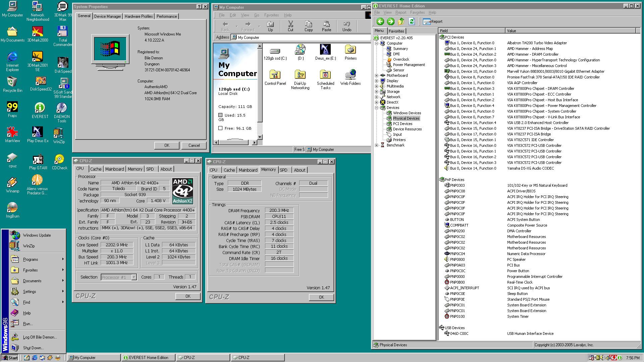
Task: Click EVEREST up-level arrow icon
Action: point(401,21)
